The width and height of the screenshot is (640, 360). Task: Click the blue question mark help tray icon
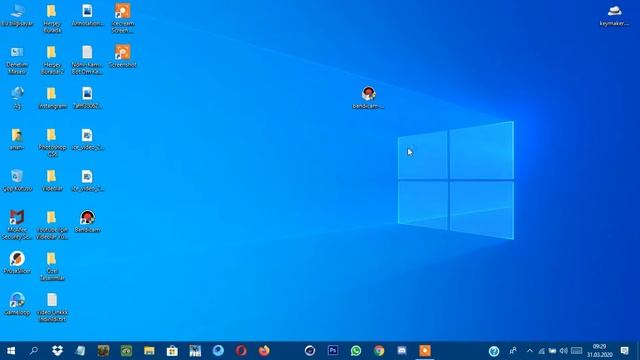[494, 351]
